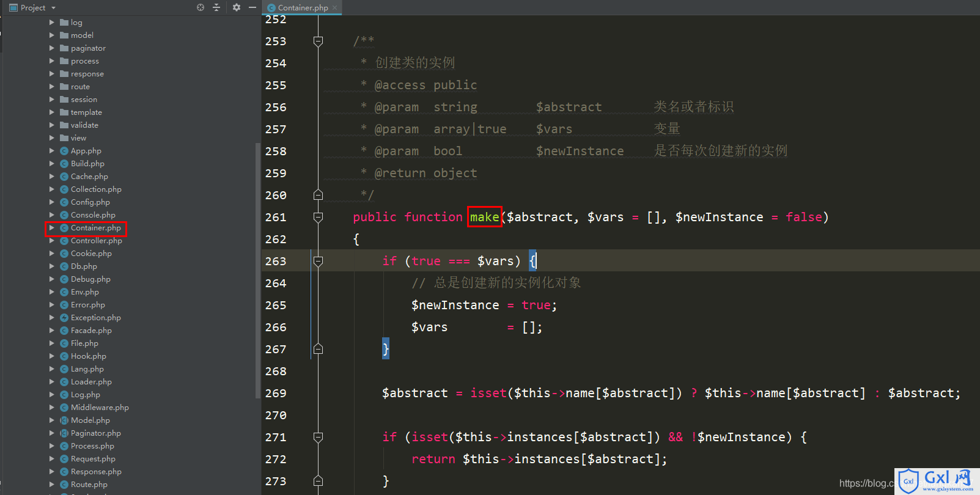
Task: Open Request.php in the project tree
Action: click(93, 459)
